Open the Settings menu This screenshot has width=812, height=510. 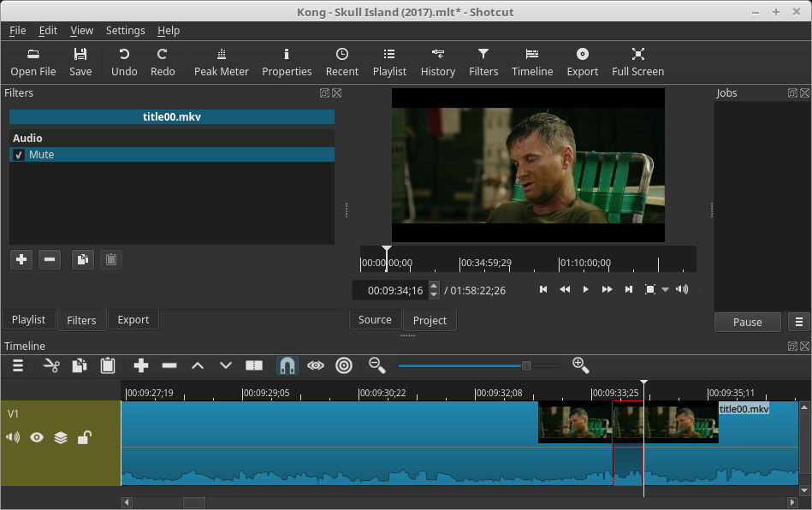(x=125, y=31)
